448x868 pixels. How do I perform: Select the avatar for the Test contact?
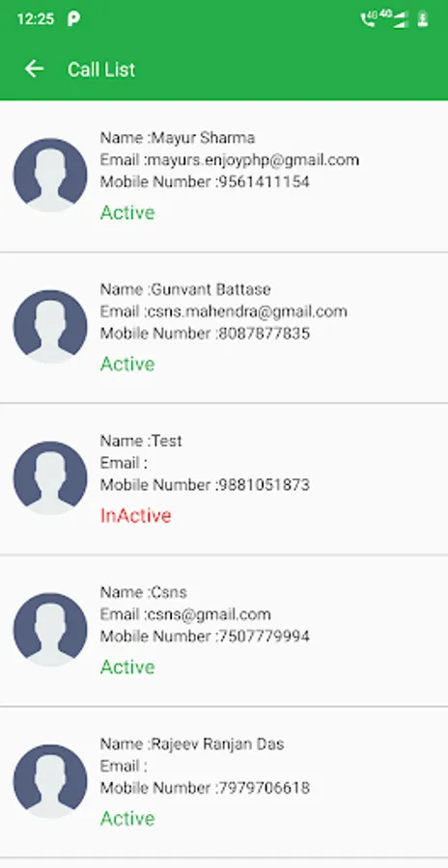(50, 477)
